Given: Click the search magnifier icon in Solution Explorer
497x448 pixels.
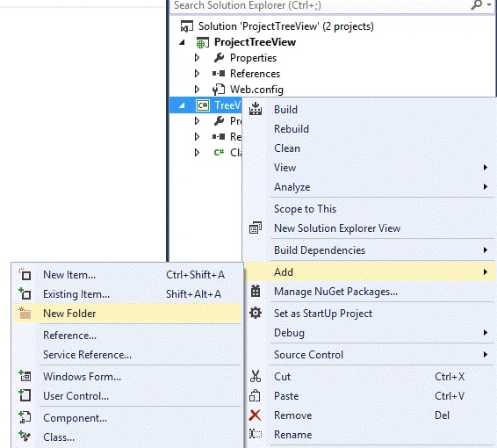Looking at the screenshot, I should [477, 4].
